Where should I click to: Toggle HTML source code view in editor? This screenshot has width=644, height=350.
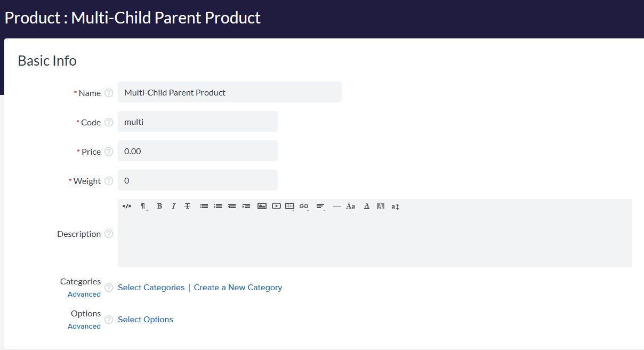pyautogui.click(x=127, y=206)
